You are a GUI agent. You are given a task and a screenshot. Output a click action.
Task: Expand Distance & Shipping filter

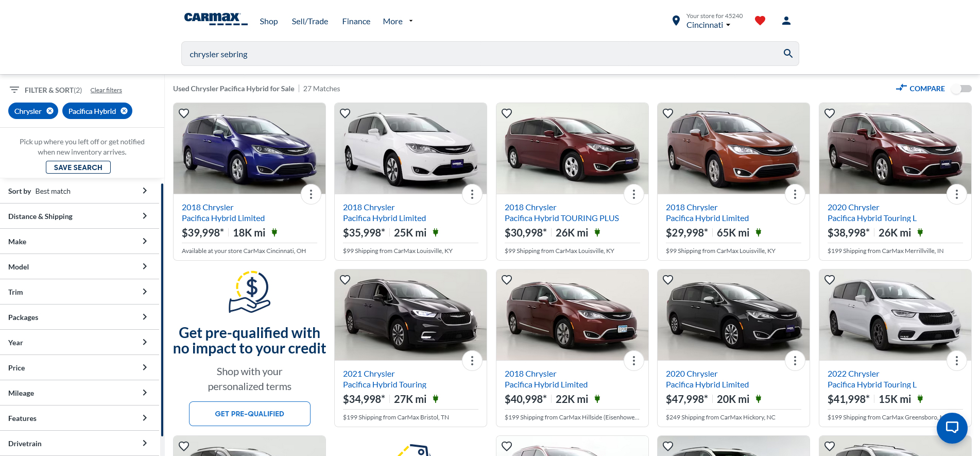[x=78, y=216]
